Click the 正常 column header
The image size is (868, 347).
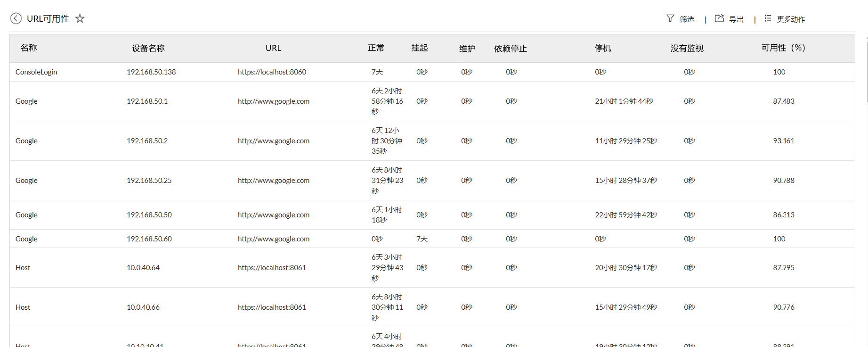pos(376,48)
